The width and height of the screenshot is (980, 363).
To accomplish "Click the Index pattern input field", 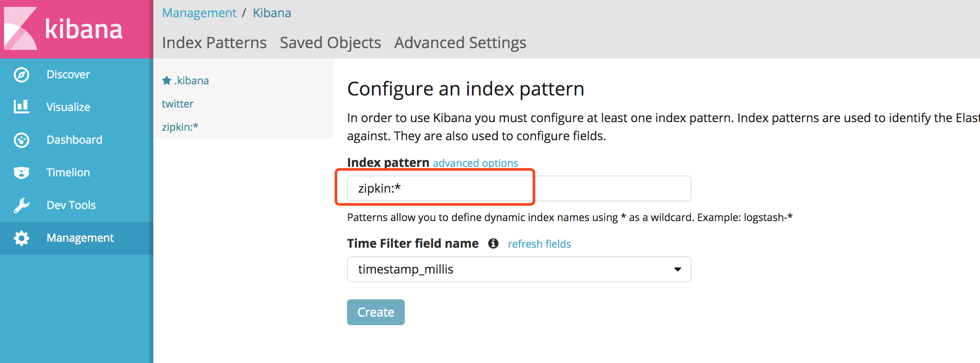I will click(519, 188).
